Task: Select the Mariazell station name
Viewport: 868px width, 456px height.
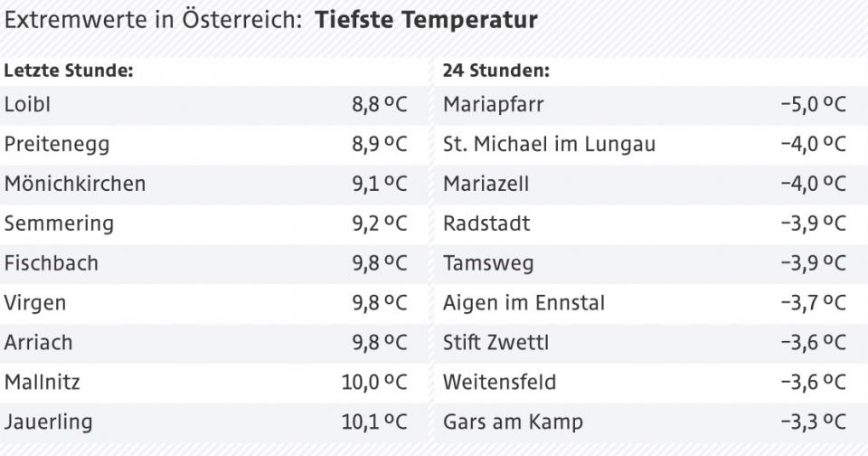Action: pyautogui.click(x=486, y=185)
